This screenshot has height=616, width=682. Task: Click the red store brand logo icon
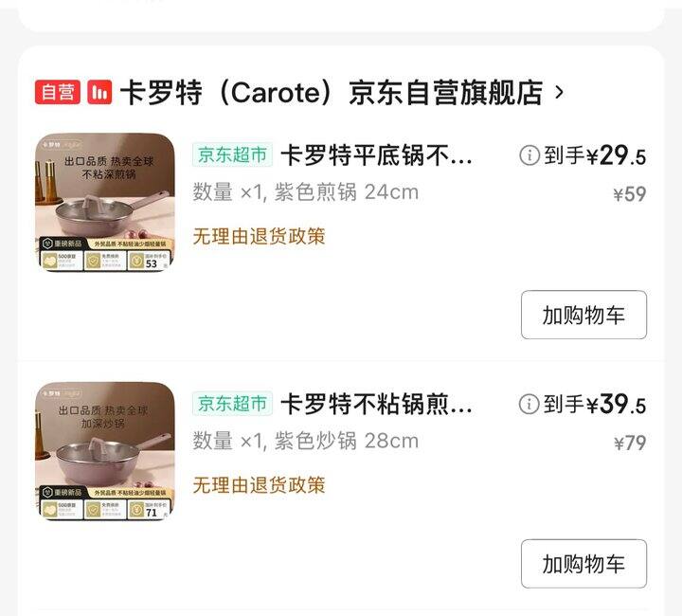tap(99, 92)
